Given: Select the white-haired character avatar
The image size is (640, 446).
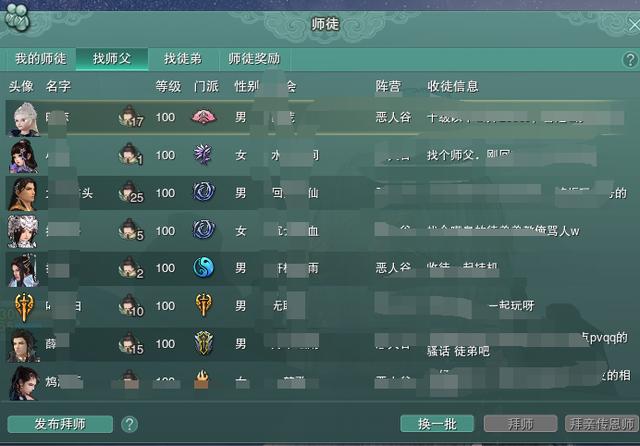Looking at the screenshot, I should (24, 119).
